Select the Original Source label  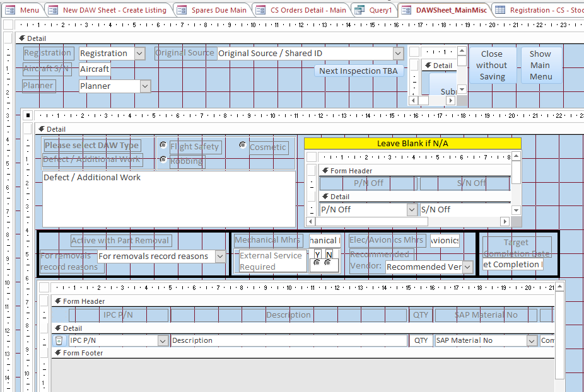click(185, 53)
